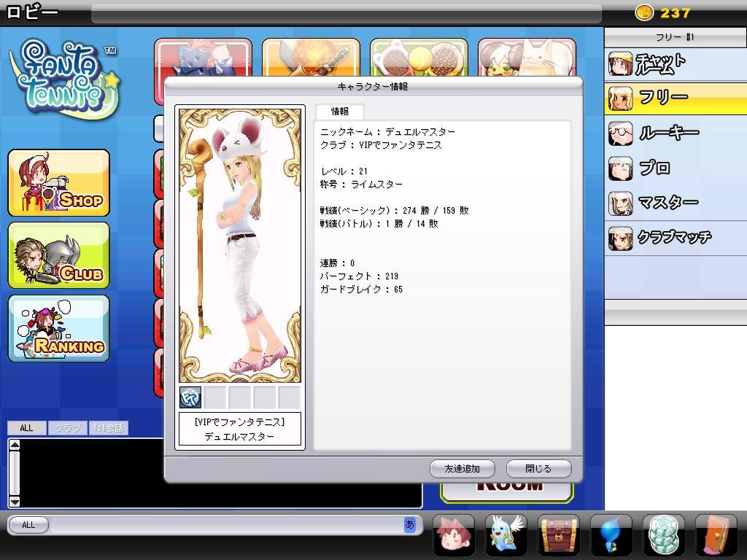This screenshot has width=747, height=560.
Task: Open the Shop menu icon
Action: pos(58,183)
